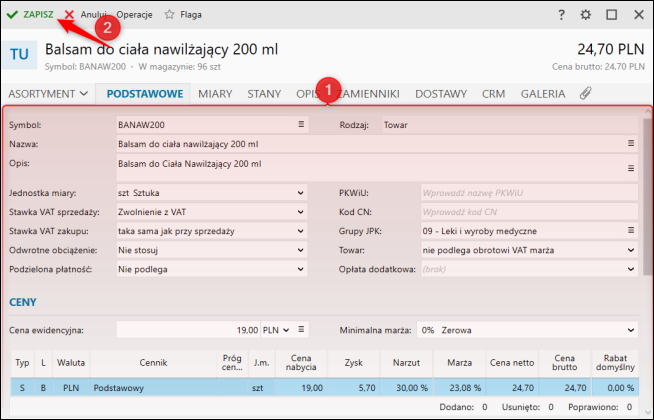The width and height of the screenshot is (654, 420).
Task: Click the Flaga star icon
Action: [x=170, y=15]
